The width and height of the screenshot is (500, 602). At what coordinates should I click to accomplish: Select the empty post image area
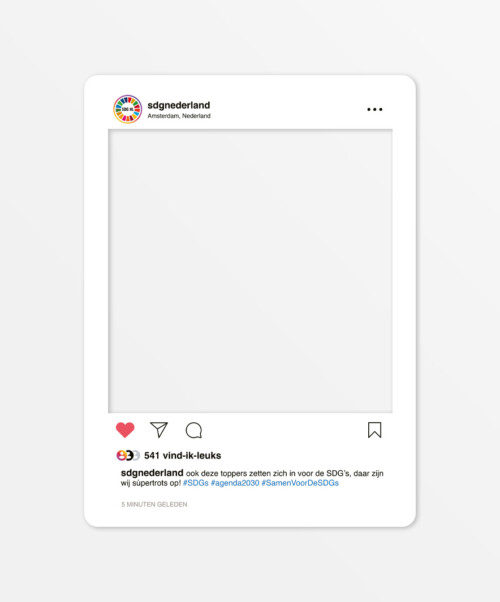tap(250, 271)
